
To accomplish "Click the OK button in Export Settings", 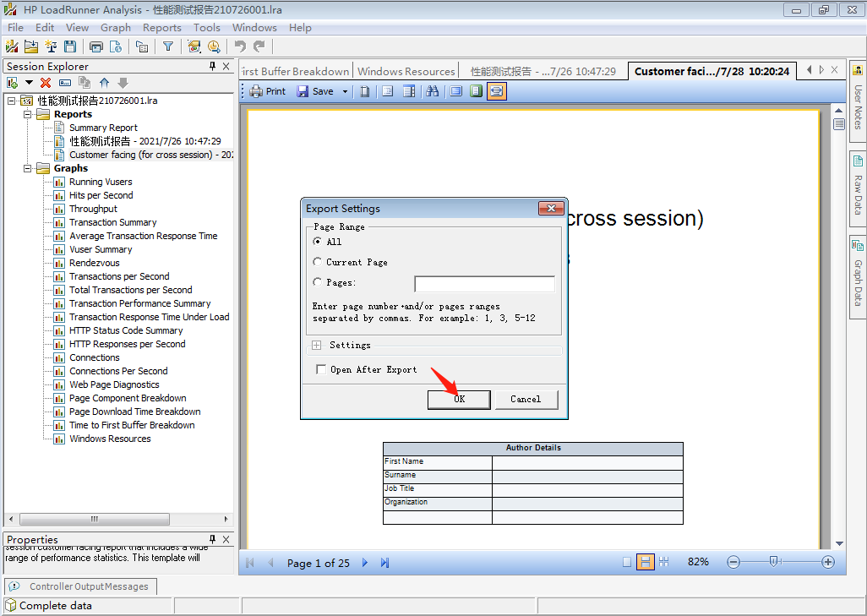I will pos(459,398).
